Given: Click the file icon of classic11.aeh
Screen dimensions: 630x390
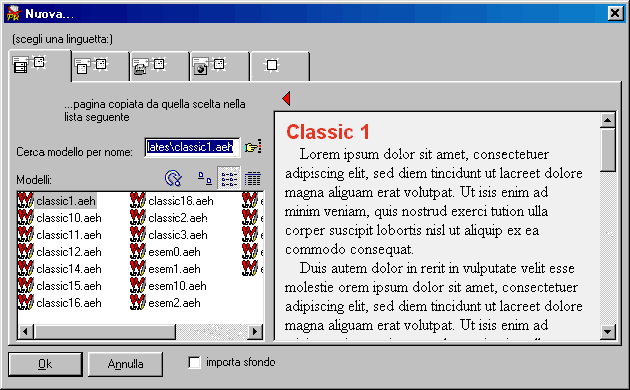Looking at the screenshot, I should [x=25, y=235].
